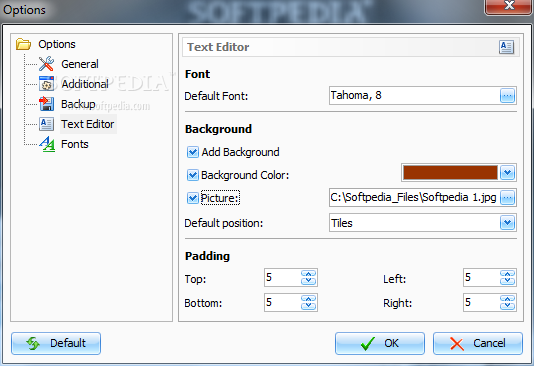Click the Default position: label

point(224,223)
